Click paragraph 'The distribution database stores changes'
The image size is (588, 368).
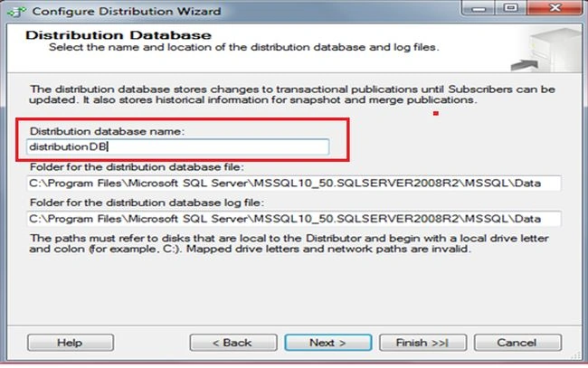click(292, 94)
